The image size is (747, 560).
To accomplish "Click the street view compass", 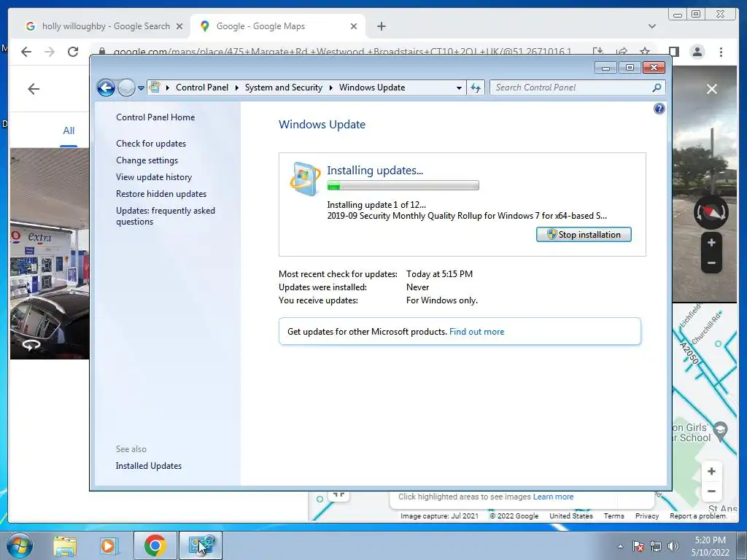I will click(711, 212).
